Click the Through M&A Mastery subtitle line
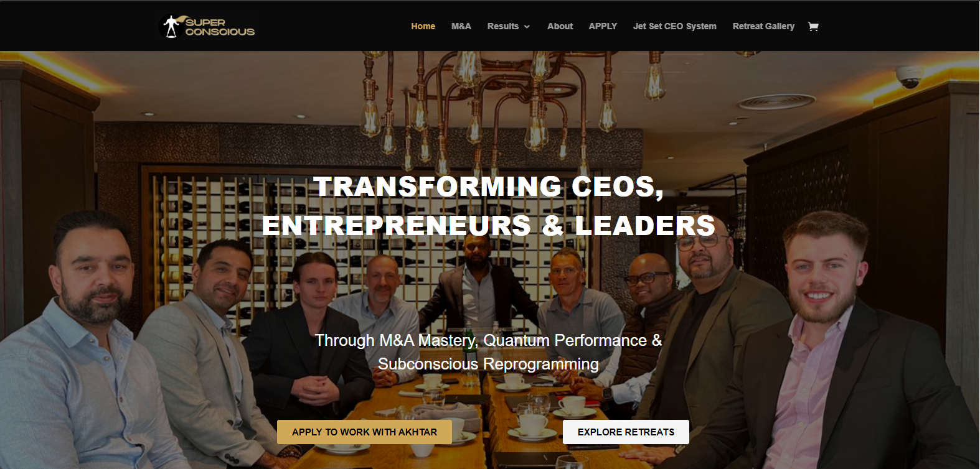This screenshot has height=469, width=980. 489,340
